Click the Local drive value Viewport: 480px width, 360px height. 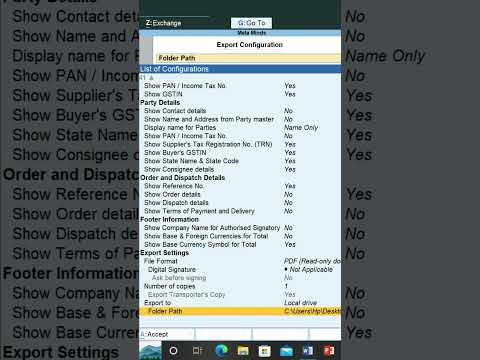tap(301, 303)
